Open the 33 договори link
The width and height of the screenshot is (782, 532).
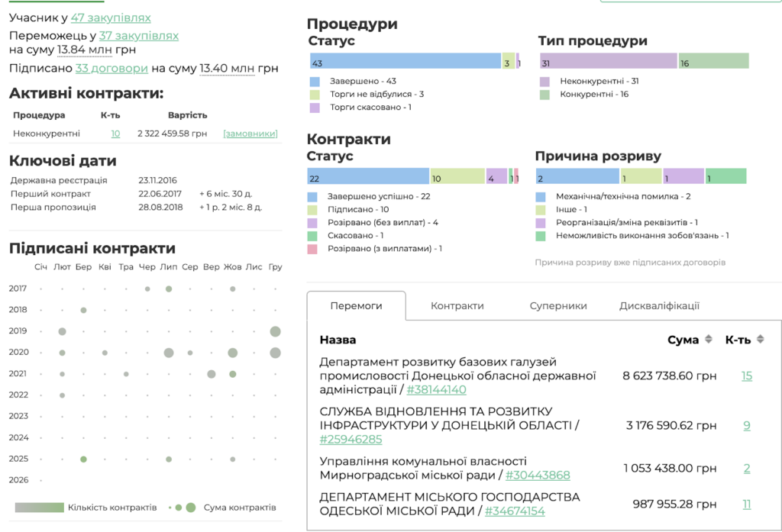[x=111, y=68]
